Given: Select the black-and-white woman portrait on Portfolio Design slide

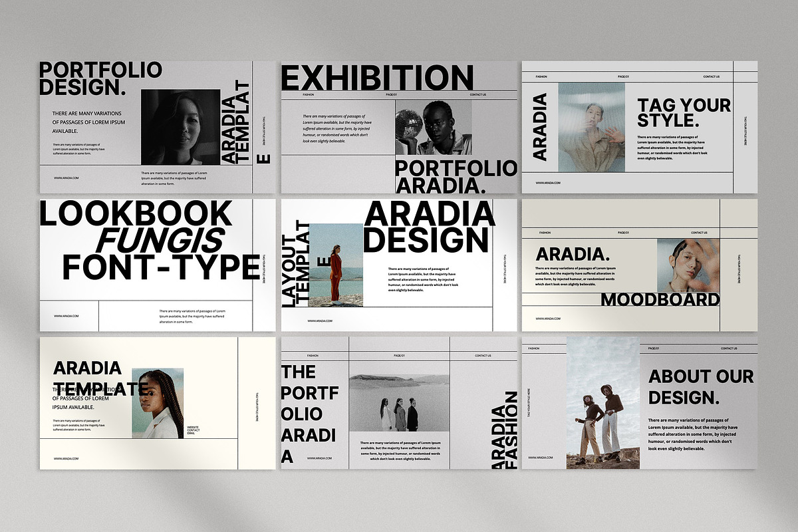Looking at the screenshot, I should pos(181,126).
